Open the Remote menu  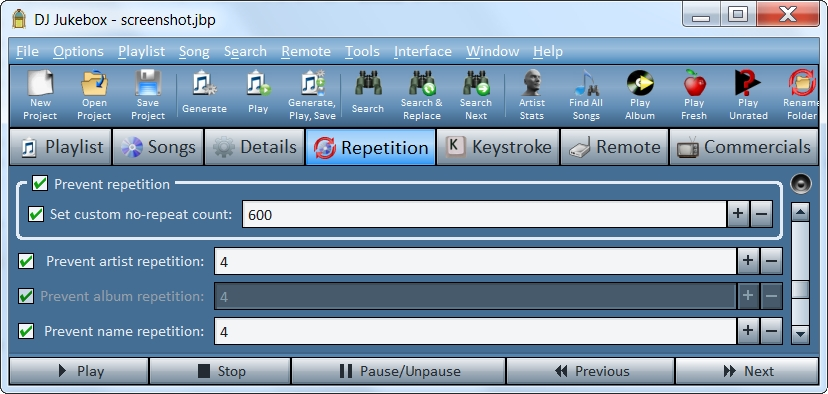[x=306, y=51]
